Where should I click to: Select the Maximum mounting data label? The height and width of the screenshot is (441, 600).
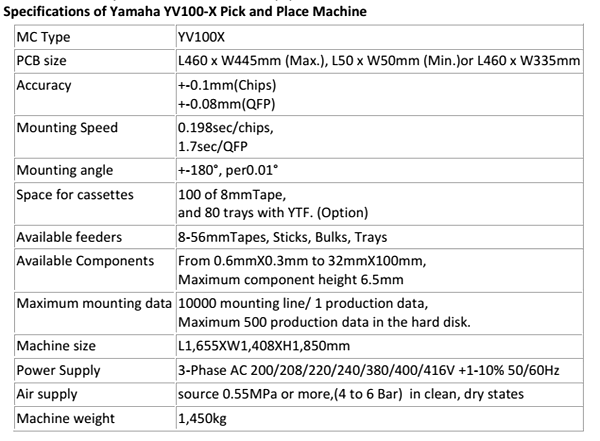95,303
